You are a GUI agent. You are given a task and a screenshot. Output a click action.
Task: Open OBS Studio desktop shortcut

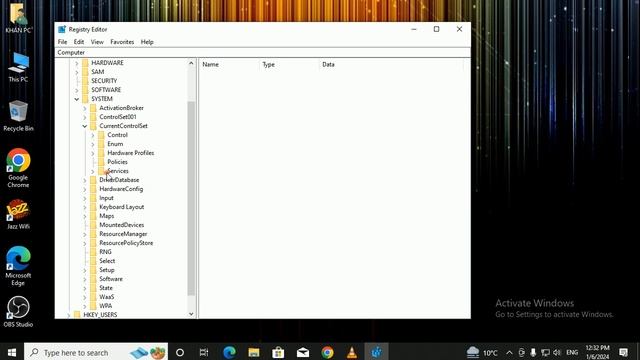[x=18, y=312]
